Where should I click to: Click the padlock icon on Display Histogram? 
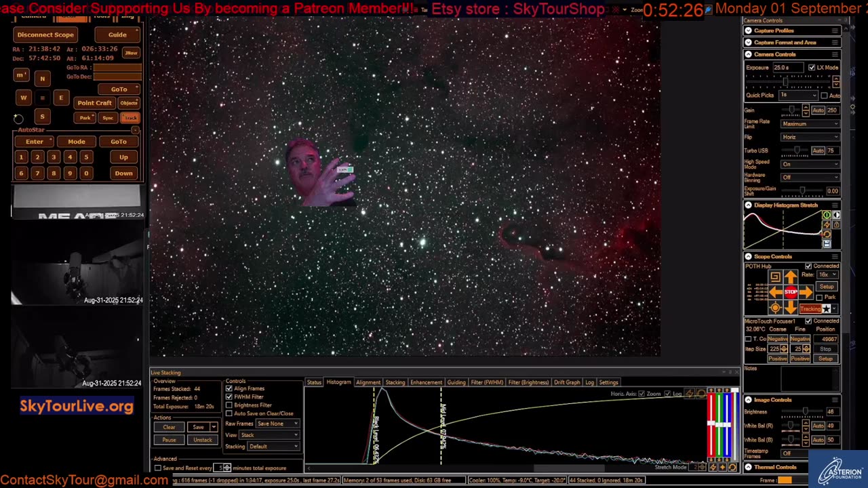click(836, 224)
